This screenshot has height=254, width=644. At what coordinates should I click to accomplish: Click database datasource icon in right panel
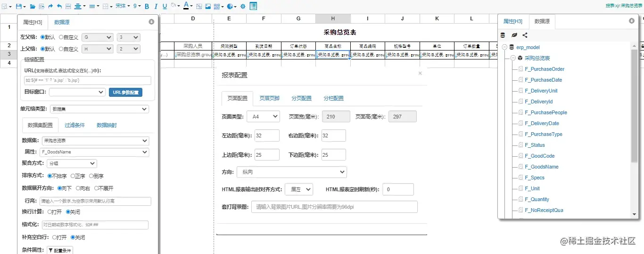503,35
